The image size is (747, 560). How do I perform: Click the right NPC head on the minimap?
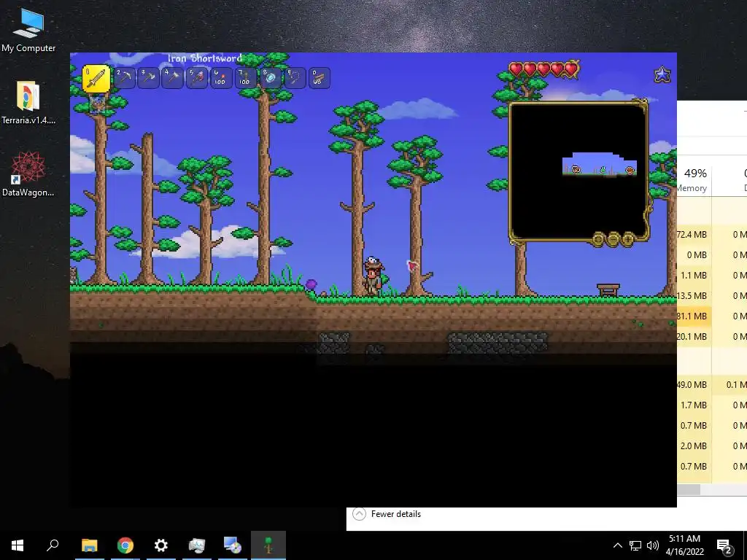click(x=630, y=169)
